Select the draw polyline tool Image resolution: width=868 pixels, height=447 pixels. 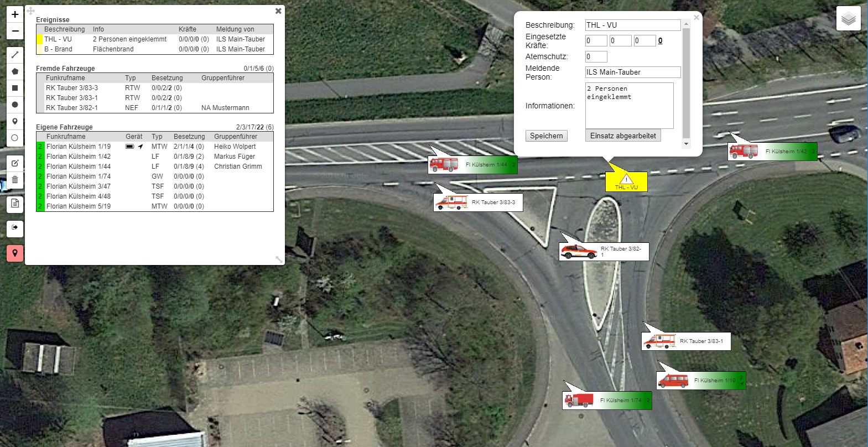tap(15, 55)
